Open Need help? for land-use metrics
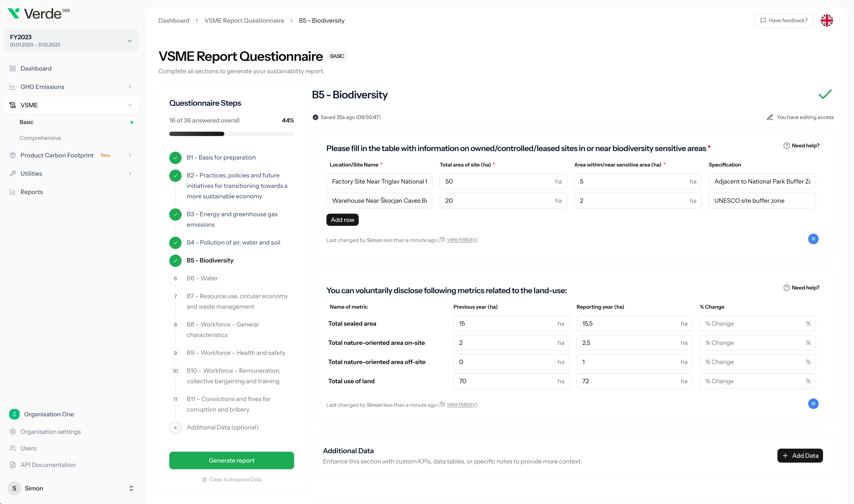854x504 pixels. (x=801, y=288)
